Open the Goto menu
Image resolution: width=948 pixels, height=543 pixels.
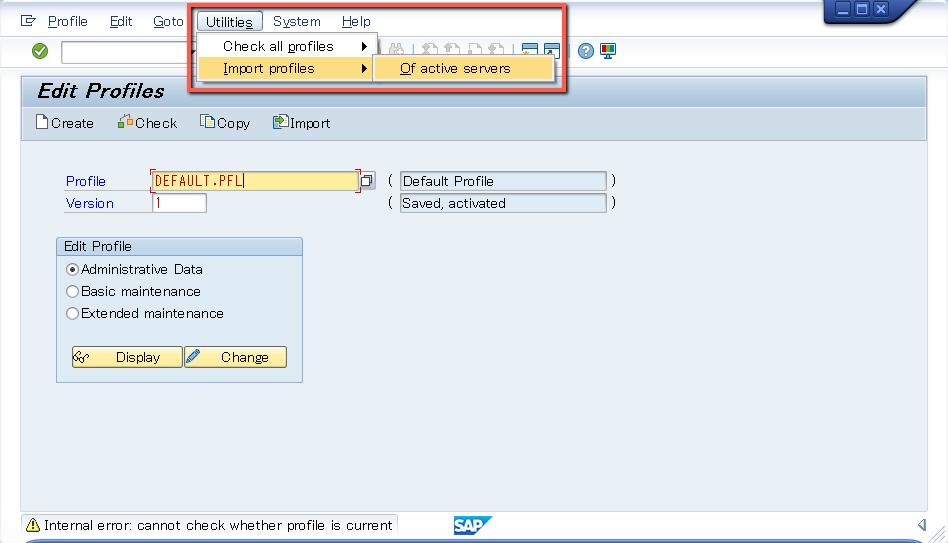click(x=168, y=21)
